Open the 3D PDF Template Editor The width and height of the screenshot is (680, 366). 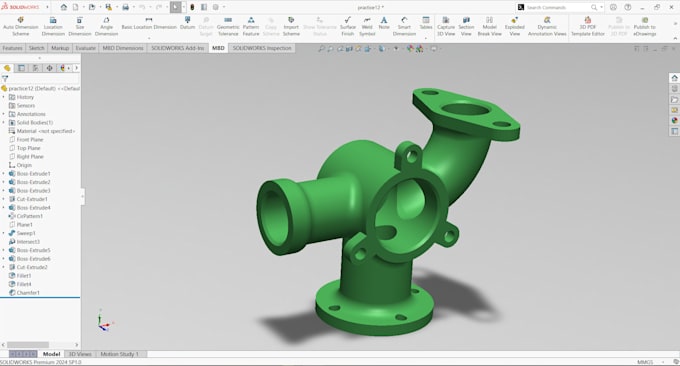click(x=588, y=26)
